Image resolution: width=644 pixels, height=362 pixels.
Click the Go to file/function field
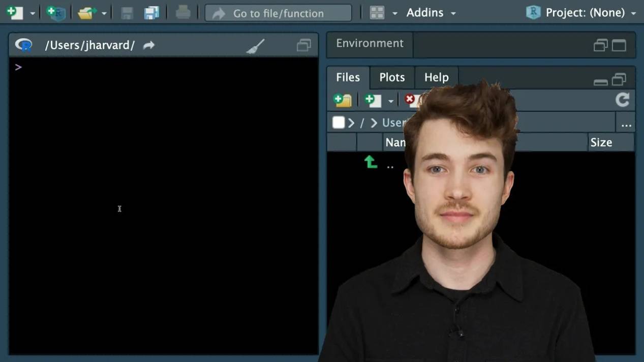click(278, 13)
